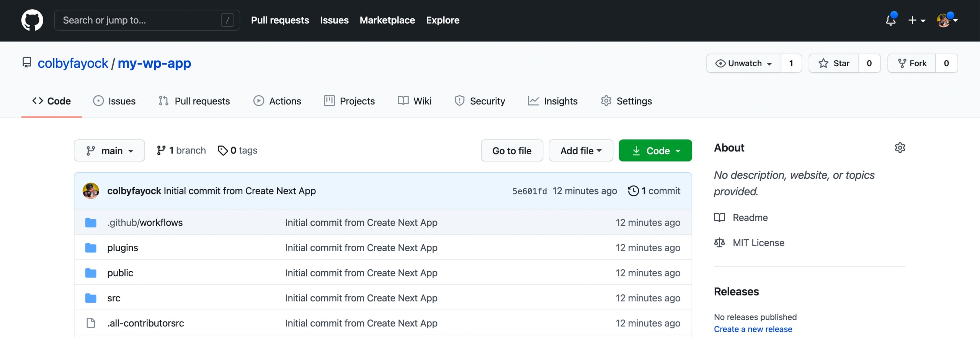
Task: Select the Code tab
Action: [52, 101]
